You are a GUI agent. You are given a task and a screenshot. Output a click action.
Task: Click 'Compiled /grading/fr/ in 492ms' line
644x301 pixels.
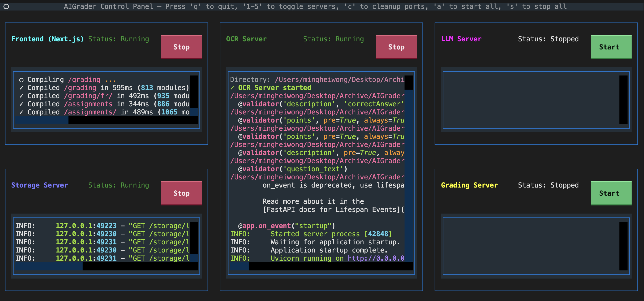point(104,96)
